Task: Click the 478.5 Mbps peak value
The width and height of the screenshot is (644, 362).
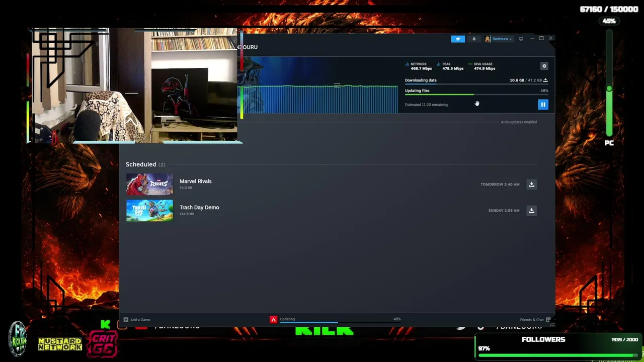Action: click(453, 68)
